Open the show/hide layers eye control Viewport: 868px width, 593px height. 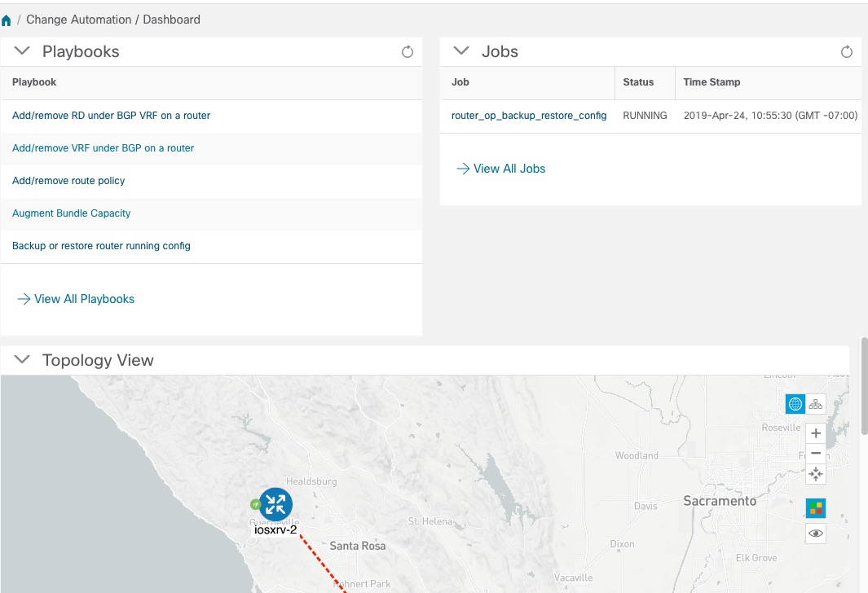pos(815,533)
